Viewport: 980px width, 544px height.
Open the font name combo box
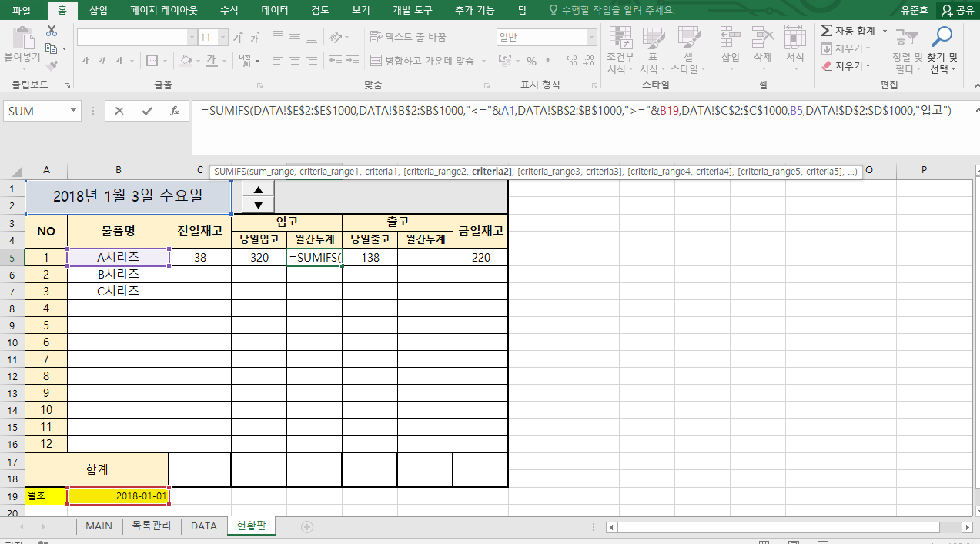pos(137,38)
